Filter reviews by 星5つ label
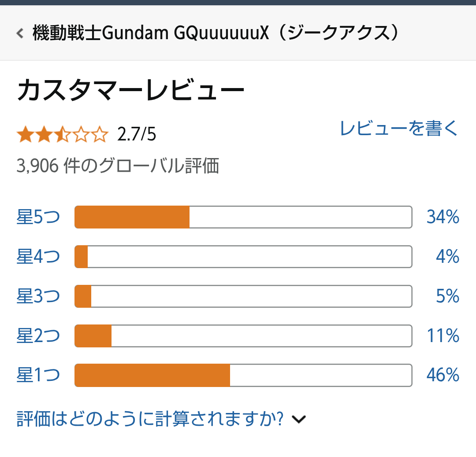Viewport: 476px width, 457px height. point(38,217)
